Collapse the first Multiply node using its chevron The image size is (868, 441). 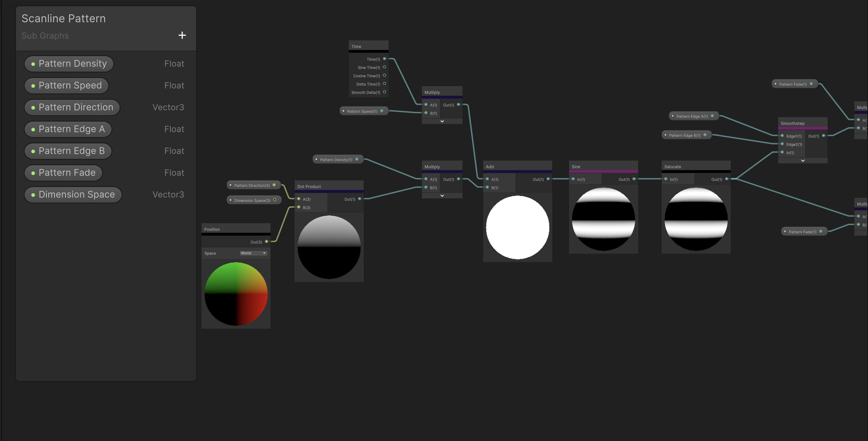[x=442, y=121]
